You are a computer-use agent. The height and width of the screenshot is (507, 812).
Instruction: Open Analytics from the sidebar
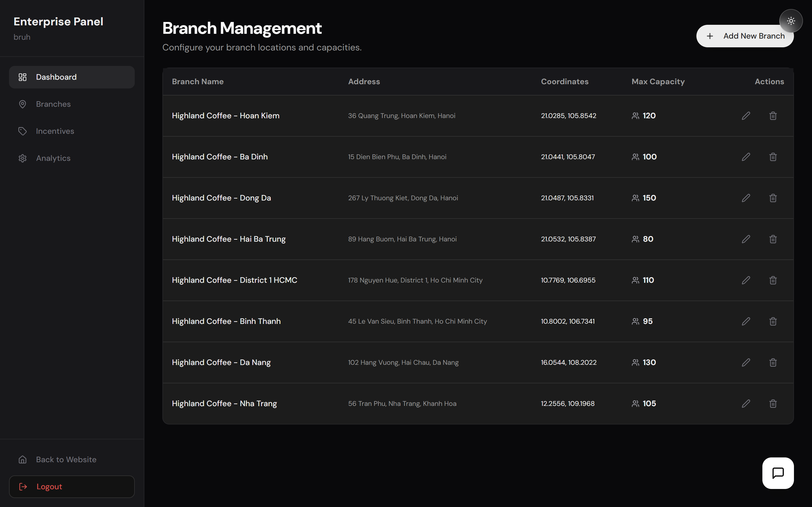[53, 158]
